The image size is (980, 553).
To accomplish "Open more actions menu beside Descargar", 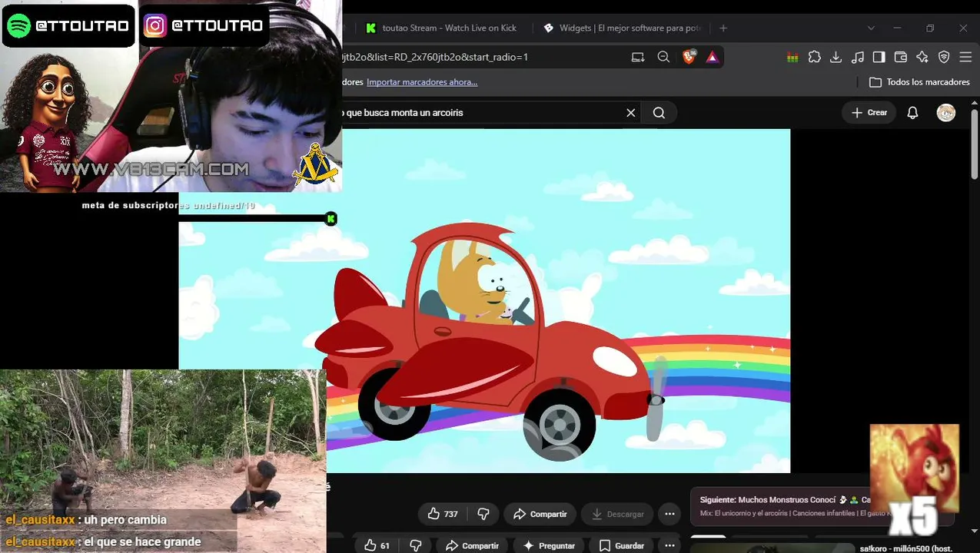I will pyautogui.click(x=669, y=514).
